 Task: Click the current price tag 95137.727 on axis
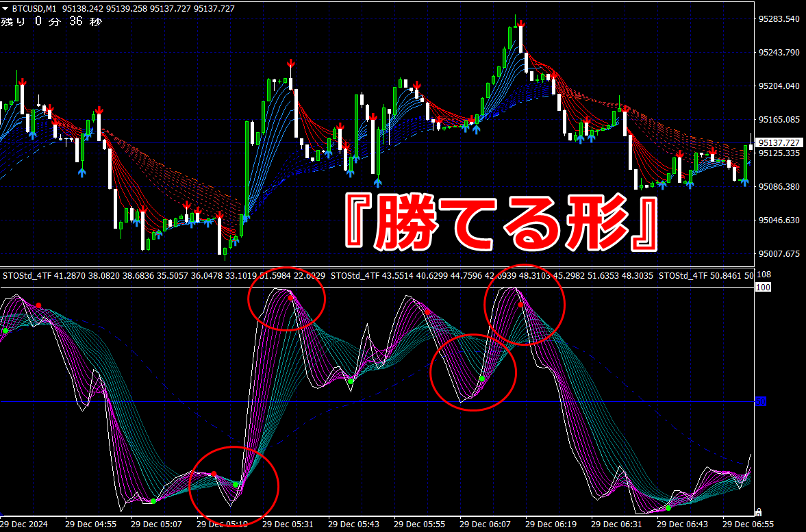click(779, 142)
